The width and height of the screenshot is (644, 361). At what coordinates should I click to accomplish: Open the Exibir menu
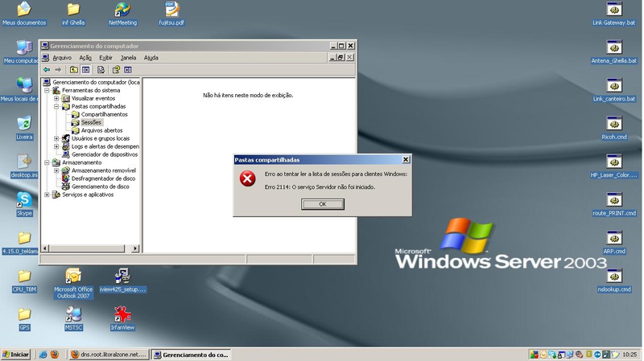click(105, 58)
